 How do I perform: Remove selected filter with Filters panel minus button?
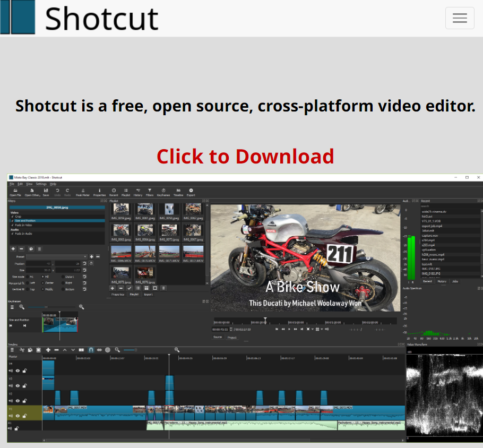point(21,248)
